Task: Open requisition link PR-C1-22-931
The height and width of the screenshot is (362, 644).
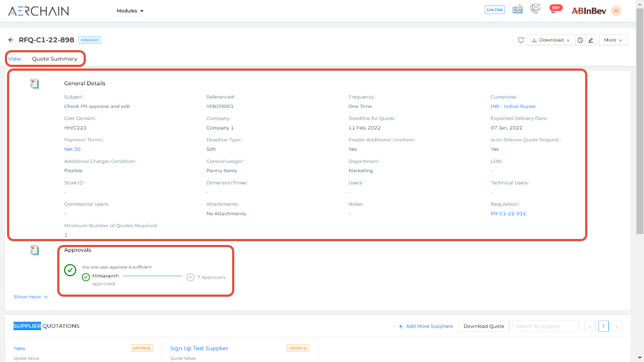Action: coord(508,214)
